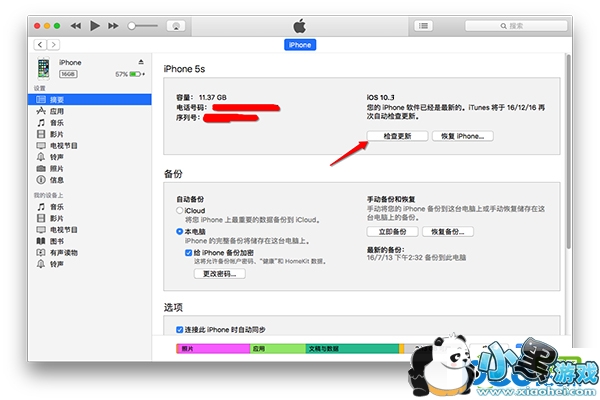Click the 文稿与数据 storage bar segment
The width and height of the screenshot is (600, 400).
[352, 349]
